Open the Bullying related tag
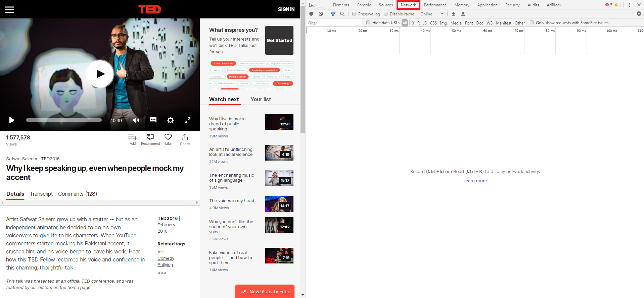The height and width of the screenshot is (298, 644). 165,265
